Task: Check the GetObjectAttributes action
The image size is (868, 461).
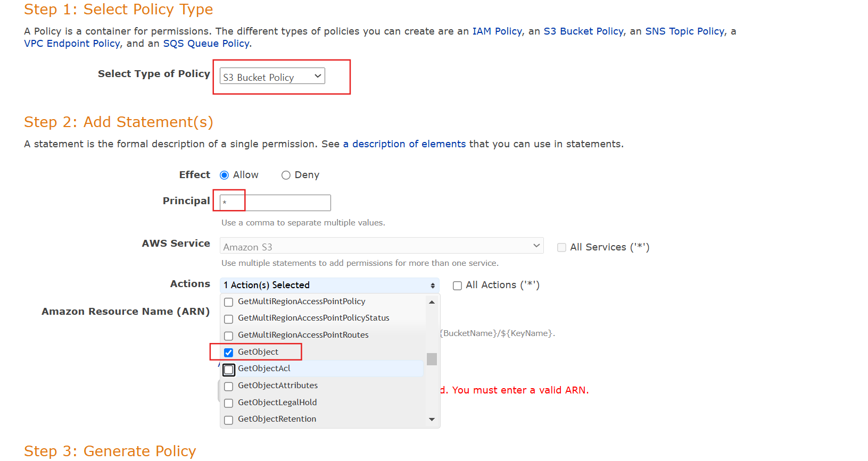Action: [x=229, y=387]
